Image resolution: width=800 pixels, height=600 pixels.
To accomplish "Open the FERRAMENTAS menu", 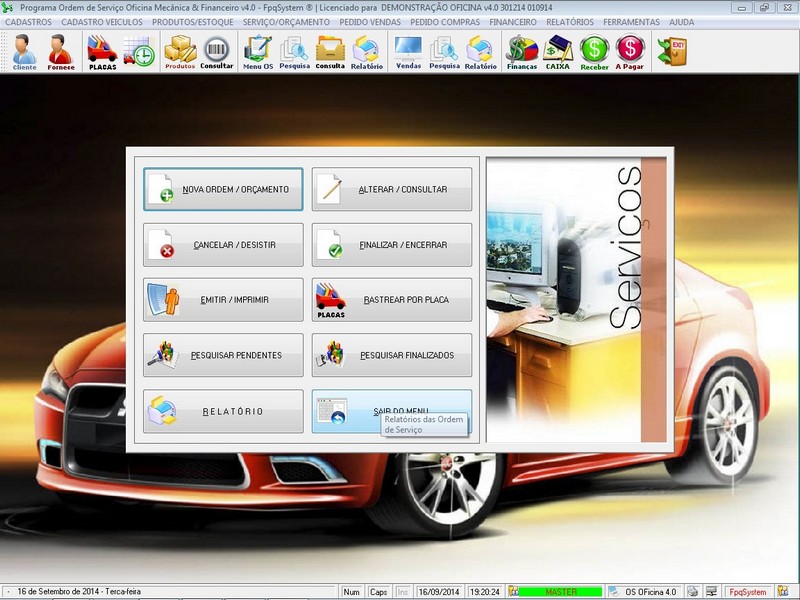I will coord(630,21).
